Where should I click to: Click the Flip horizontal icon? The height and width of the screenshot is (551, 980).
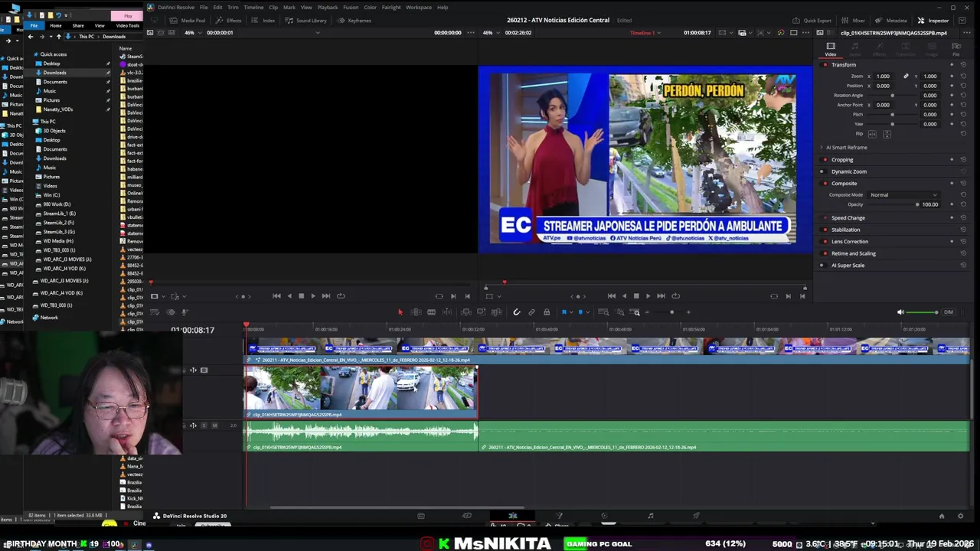click(872, 134)
